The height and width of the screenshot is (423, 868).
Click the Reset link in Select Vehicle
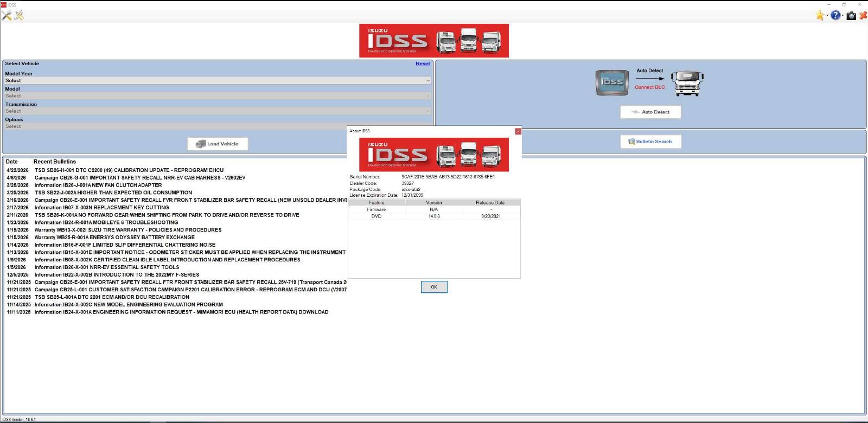(x=423, y=63)
